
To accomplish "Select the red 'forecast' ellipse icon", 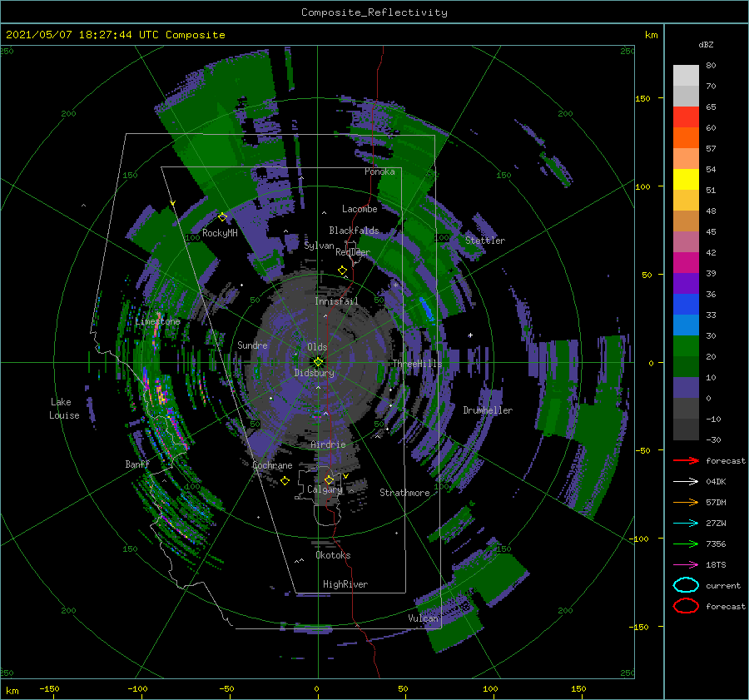I will [686, 606].
